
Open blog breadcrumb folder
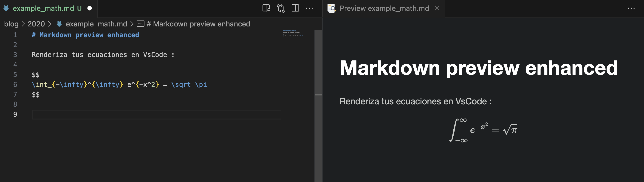(x=11, y=24)
